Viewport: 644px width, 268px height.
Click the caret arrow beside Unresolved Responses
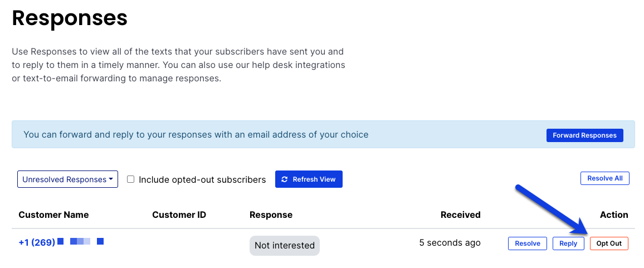pyautogui.click(x=111, y=179)
